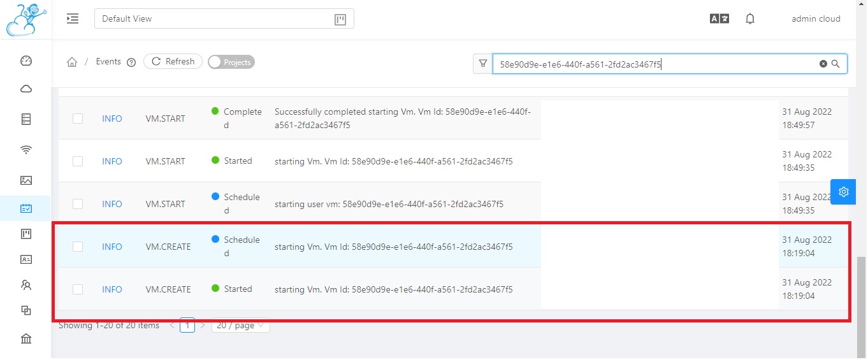The width and height of the screenshot is (868, 362).
Task: Click the Started status in VM.CREATE row
Action: (x=238, y=289)
